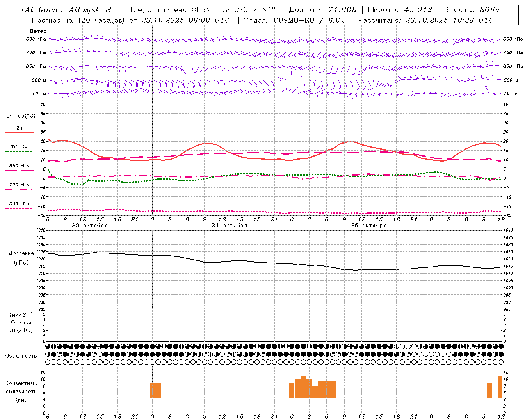Click the 2м solid red legend line
The width and height of the screenshot is (525, 420).
coord(19,132)
